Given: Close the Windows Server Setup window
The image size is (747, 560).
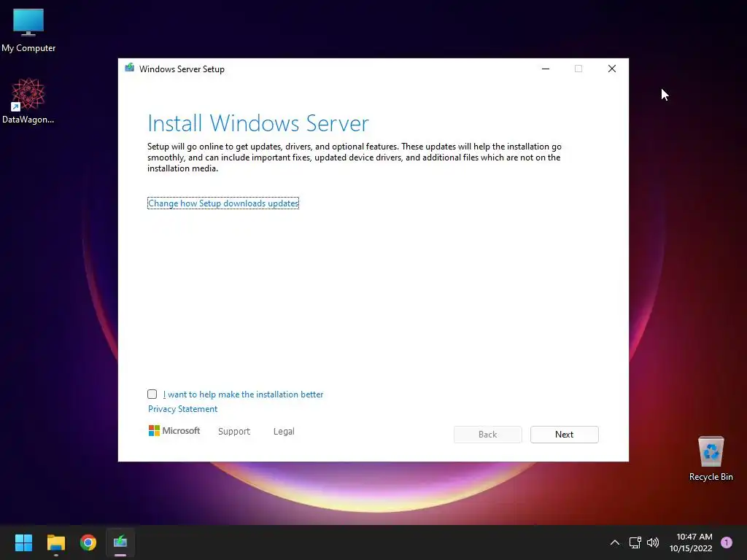Looking at the screenshot, I should (612, 69).
